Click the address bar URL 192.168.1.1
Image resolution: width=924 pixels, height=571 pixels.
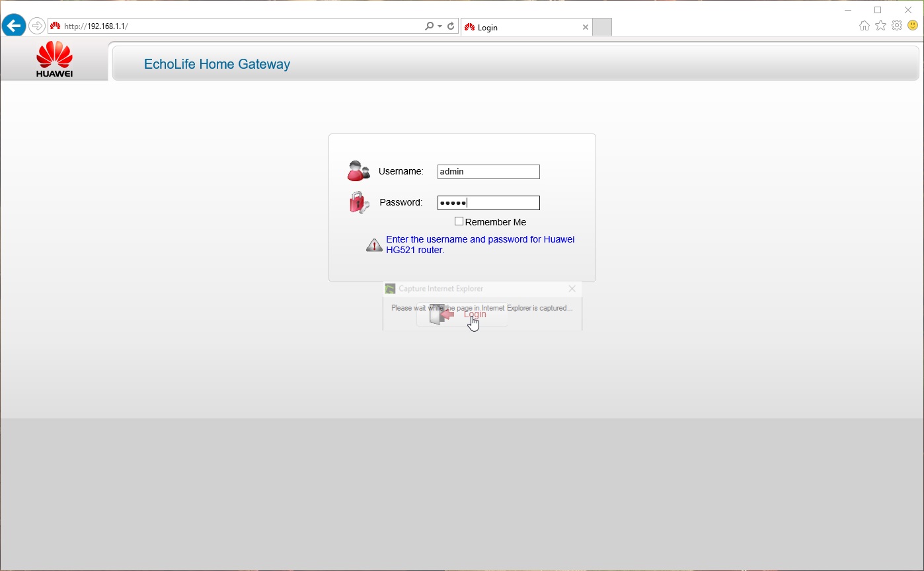tap(96, 26)
